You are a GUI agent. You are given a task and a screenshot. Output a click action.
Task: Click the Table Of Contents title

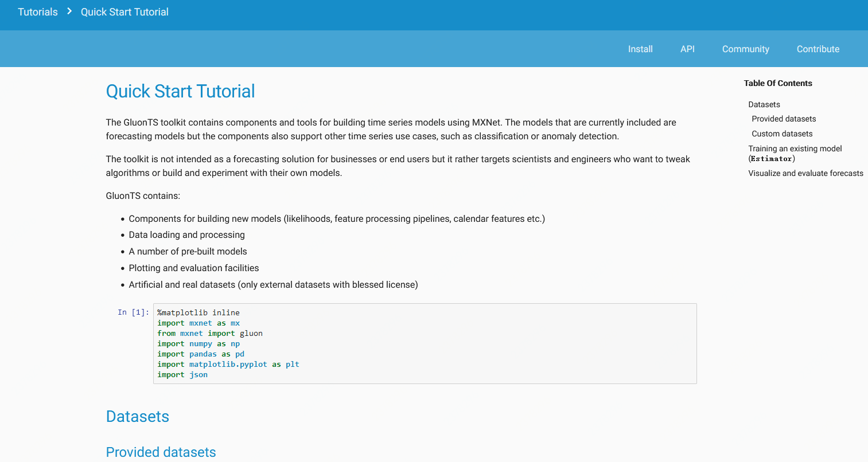click(777, 83)
